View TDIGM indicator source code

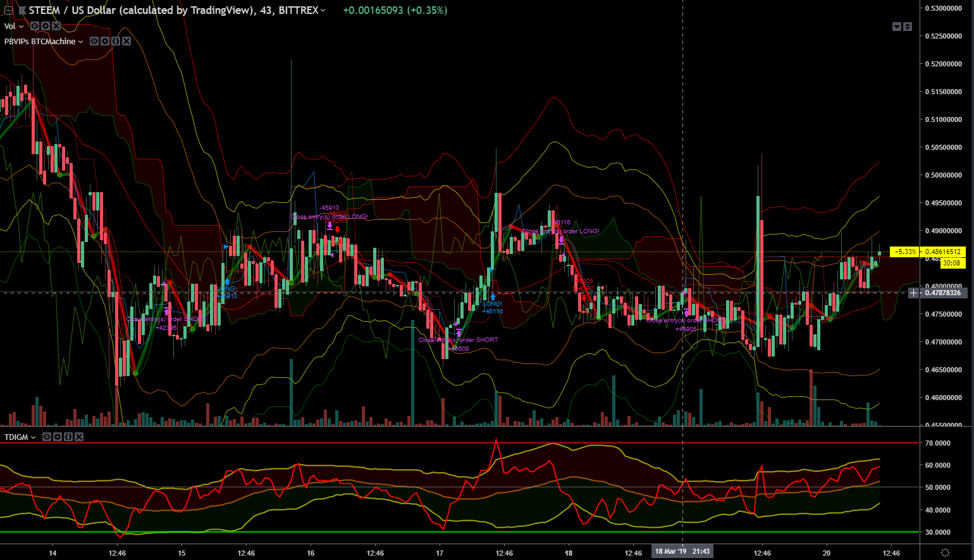point(68,437)
